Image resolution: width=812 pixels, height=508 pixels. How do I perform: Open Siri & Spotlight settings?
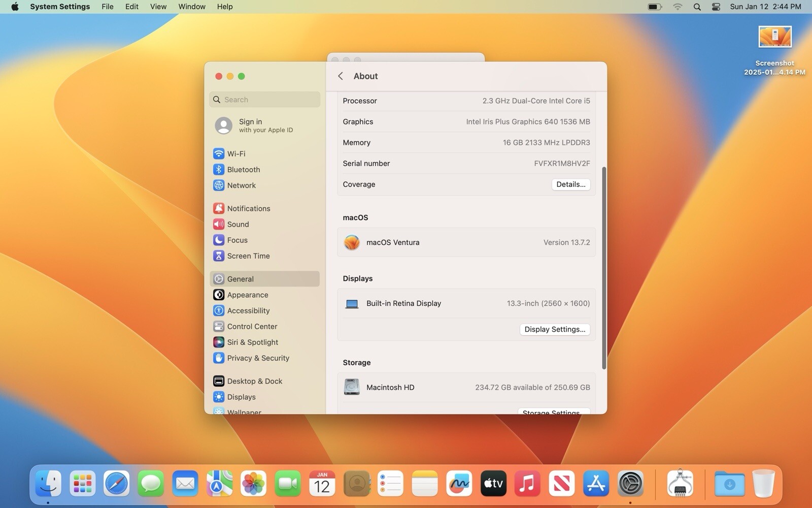252,342
